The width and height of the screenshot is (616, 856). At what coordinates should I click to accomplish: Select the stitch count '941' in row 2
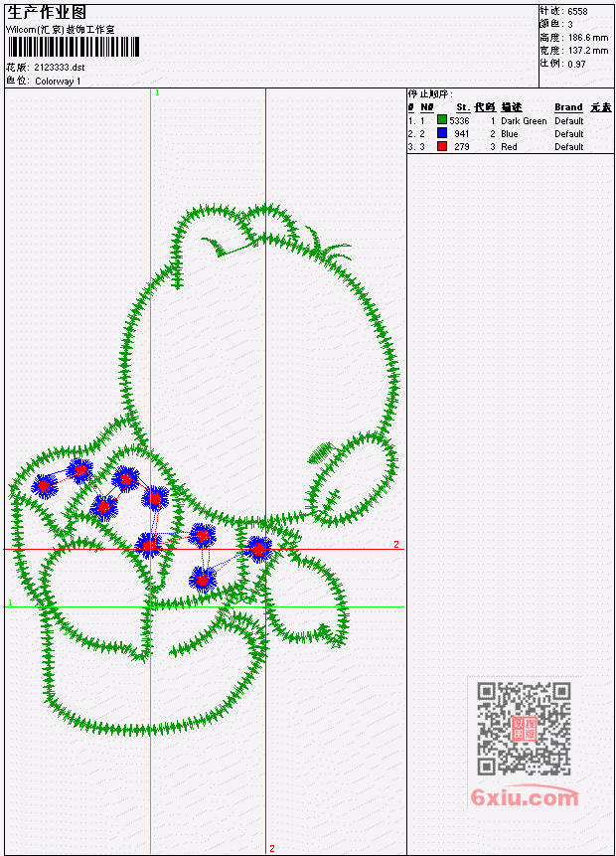click(462, 134)
